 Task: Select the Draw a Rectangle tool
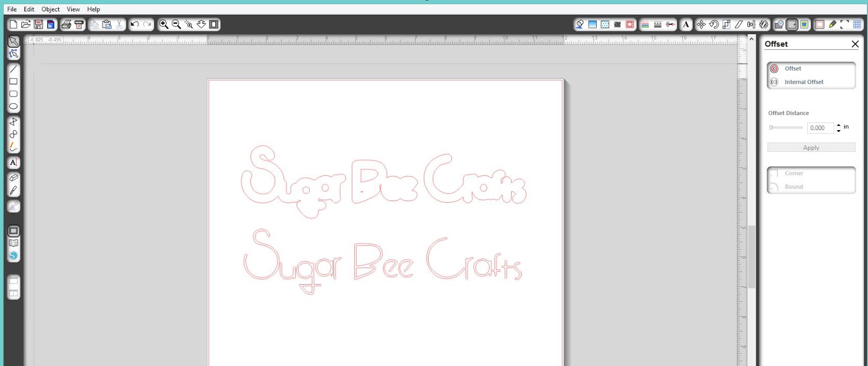[14, 82]
